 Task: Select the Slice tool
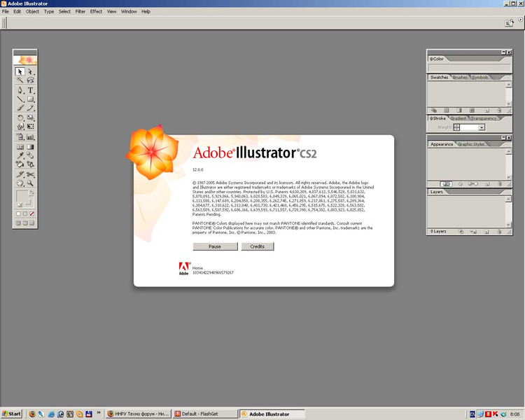tap(20, 174)
